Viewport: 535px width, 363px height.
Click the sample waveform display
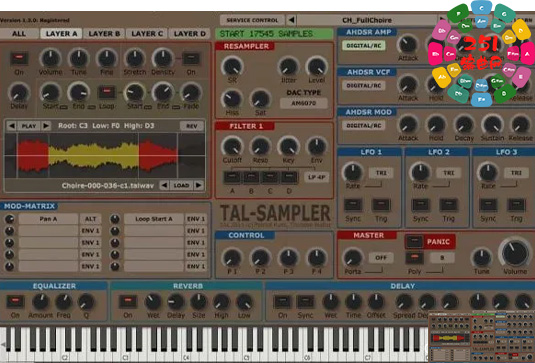tap(105, 156)
